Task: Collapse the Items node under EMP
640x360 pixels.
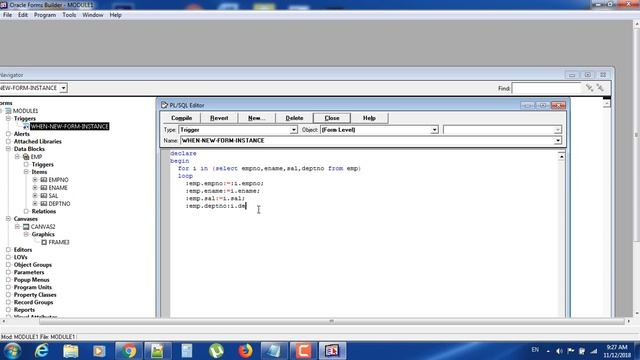Action: coord(26,172)
